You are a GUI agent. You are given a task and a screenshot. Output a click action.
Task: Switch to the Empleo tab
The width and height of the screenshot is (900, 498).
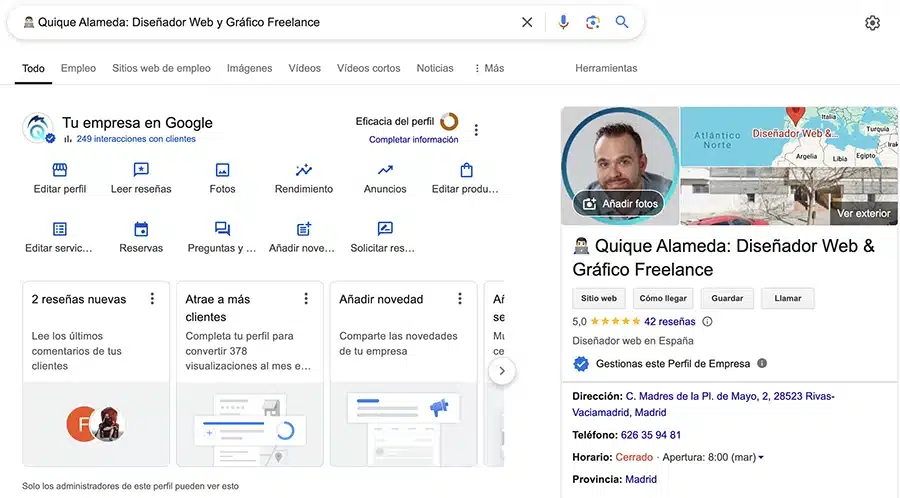pos(78,68)
